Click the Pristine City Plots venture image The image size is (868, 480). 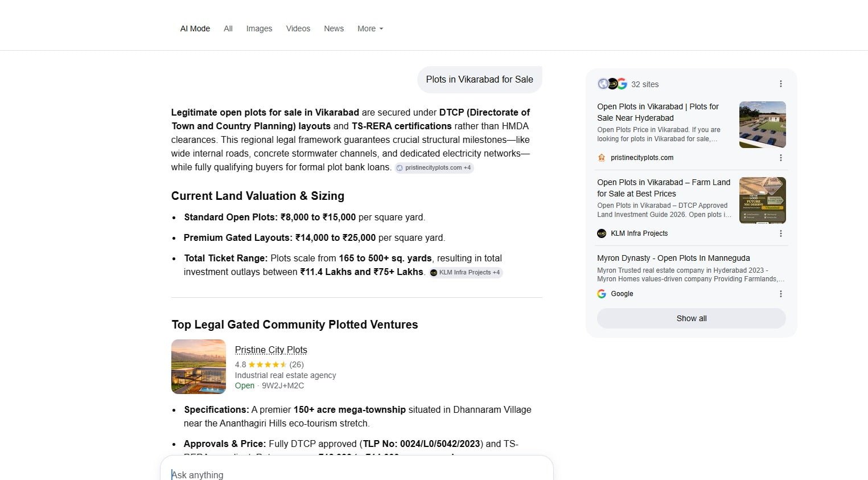199,367
